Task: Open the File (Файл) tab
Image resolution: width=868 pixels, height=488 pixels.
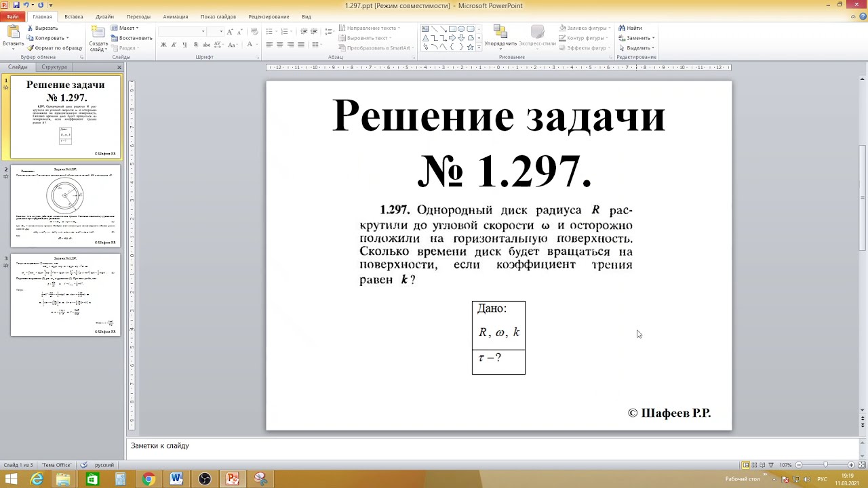Action: [12, 16]
